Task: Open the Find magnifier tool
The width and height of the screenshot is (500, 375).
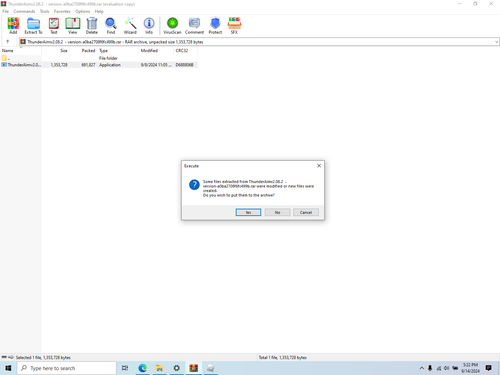Action: [111, 26]
